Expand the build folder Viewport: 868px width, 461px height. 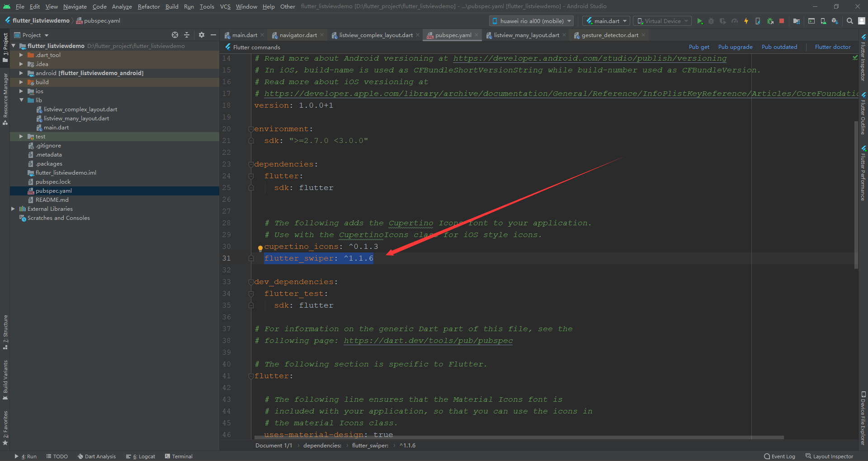coord(21,82)
